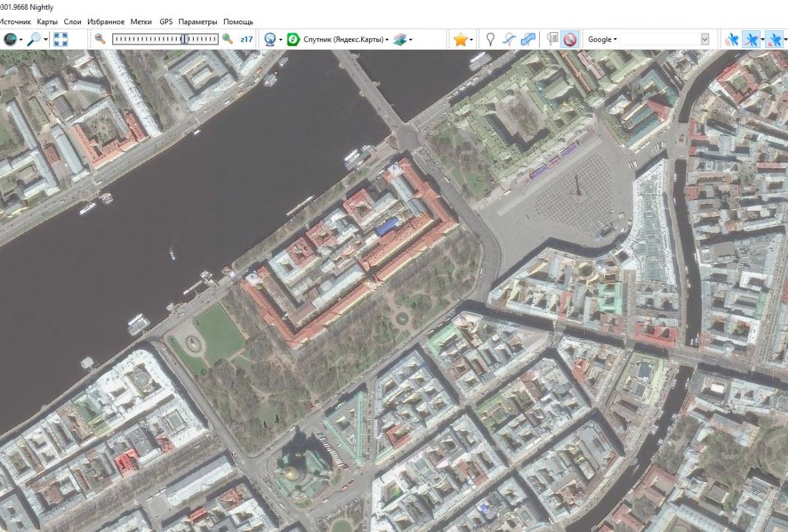Click the z17 zoom level label
The image size is (788, 532).
[246, 39]
